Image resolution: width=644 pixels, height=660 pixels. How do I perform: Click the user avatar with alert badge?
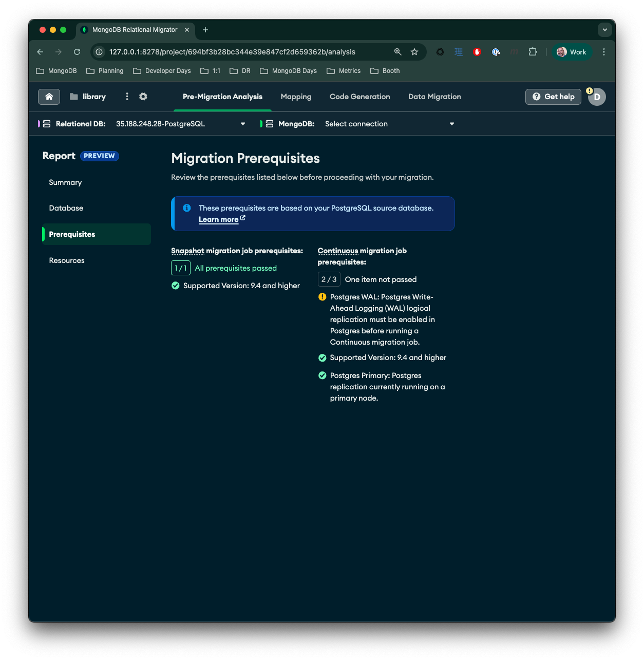tap(597, 97)
